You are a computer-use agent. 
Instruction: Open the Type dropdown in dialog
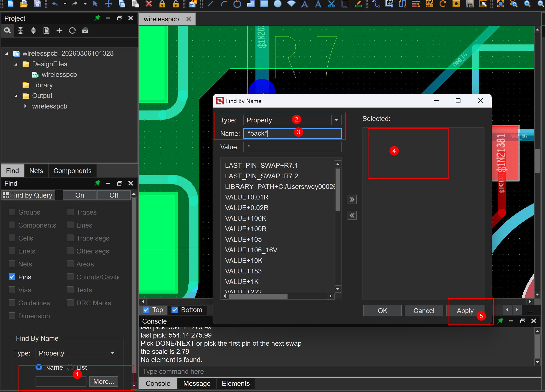click(x=336, y=120)
